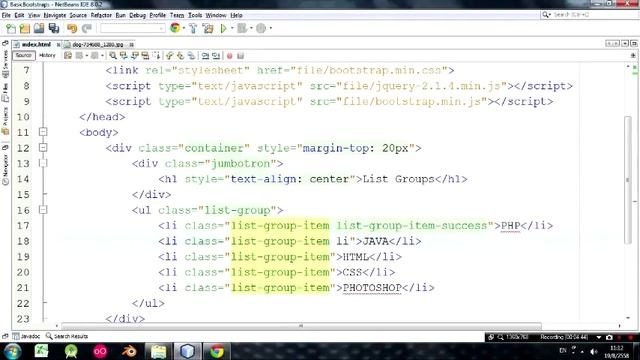Click the Shift Line Left icon
Image resolution: width=640 pixels, height=360 pixels.
point(205,56)
